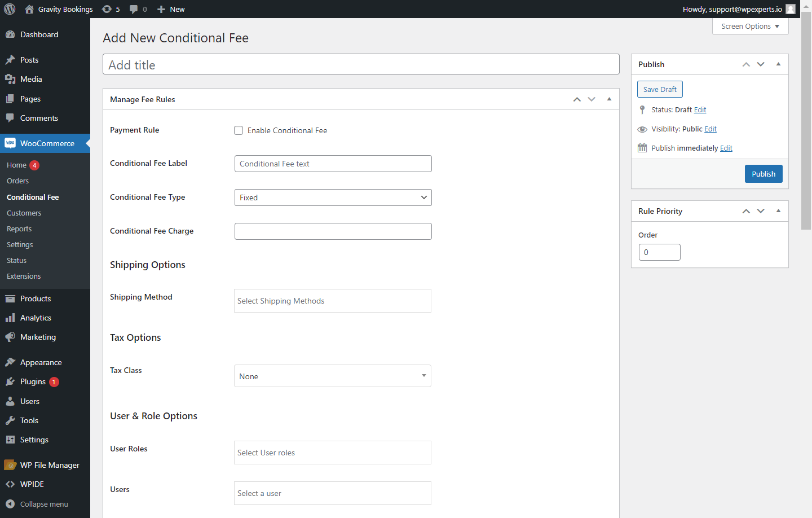Click the Collapse menu arrow icon
Image resolution: width=812 pixels, height=518 pixels.
pos(10,504)
